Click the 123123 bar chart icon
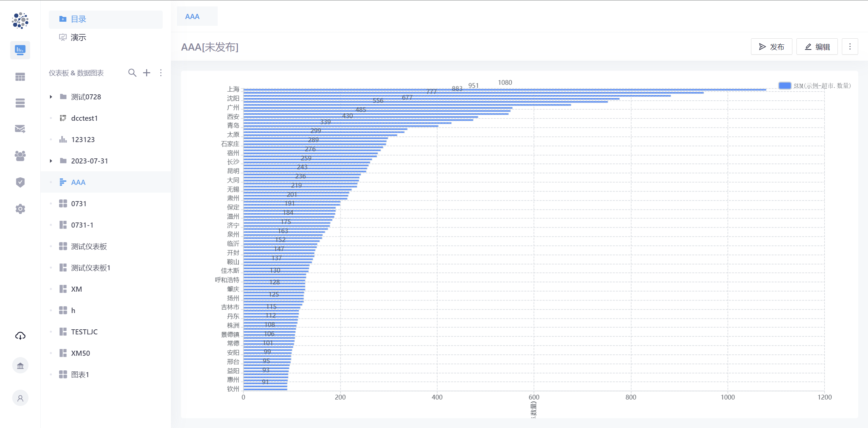 [63, 139]
